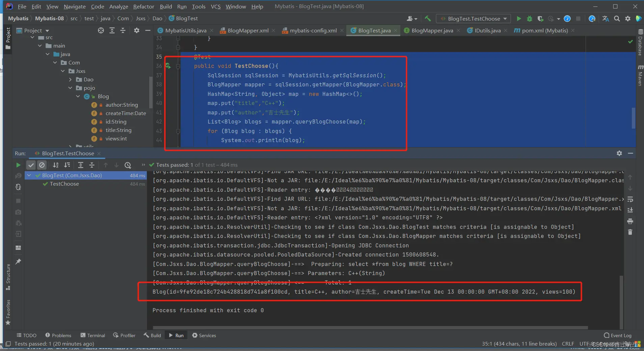Open IDE settings gear in main toolbar
This screenshot has width=644, height=351.
(628, 19)
